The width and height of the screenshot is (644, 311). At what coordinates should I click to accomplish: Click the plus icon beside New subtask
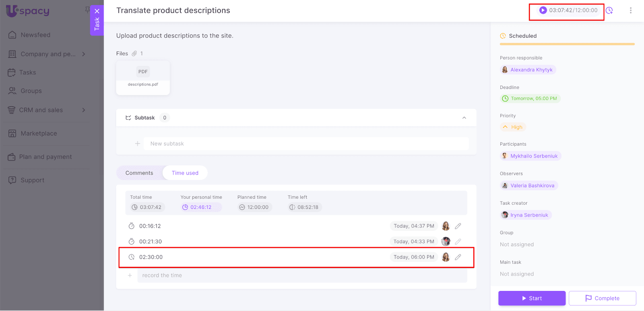click(138, 144)
